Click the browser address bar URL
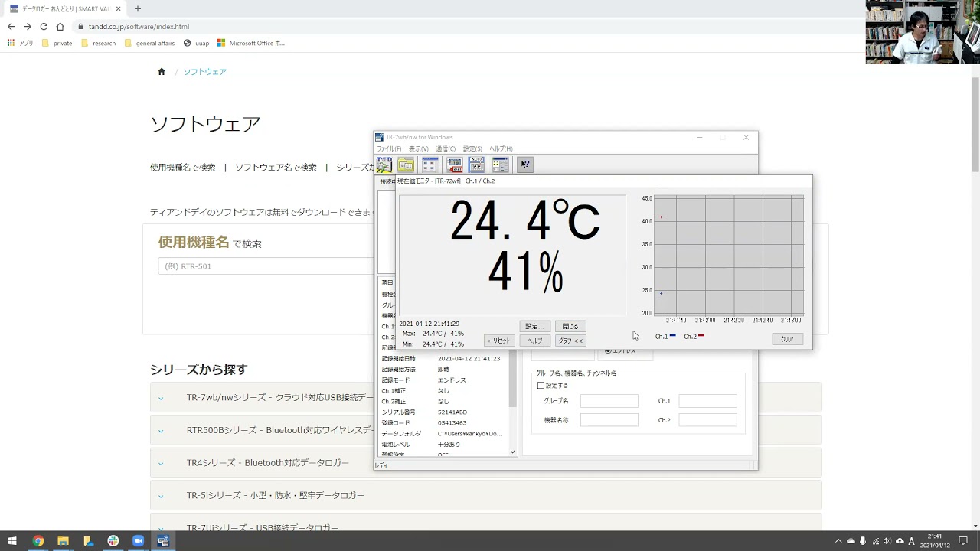 [x=139, y=26]
